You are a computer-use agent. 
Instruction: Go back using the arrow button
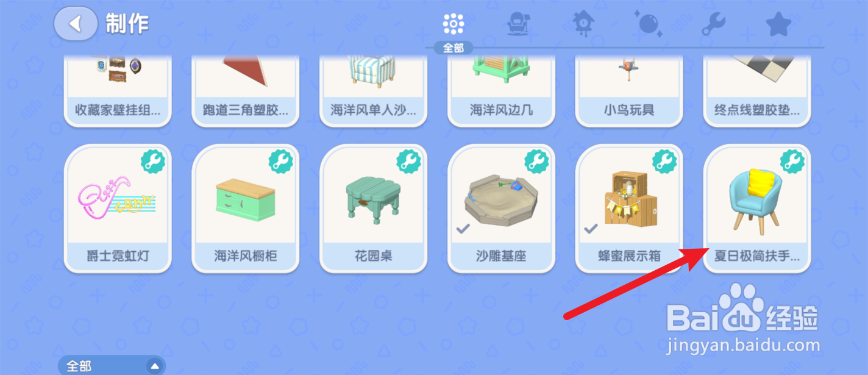coord(76,24)
